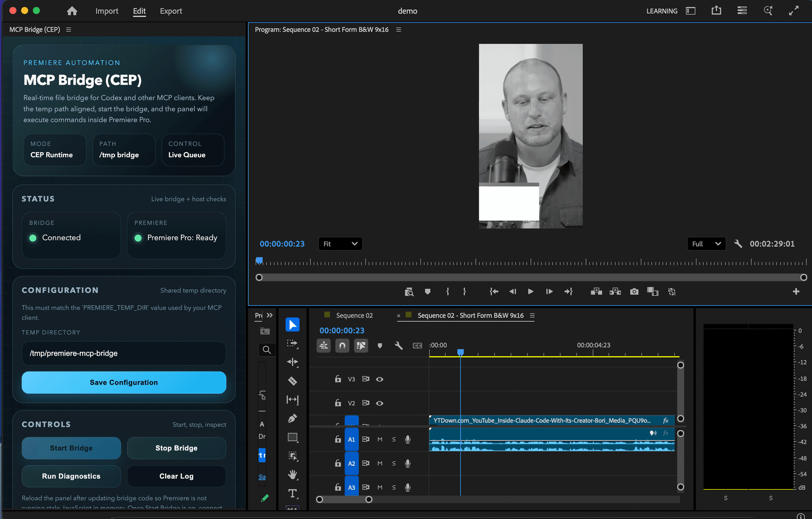The width and height of the screenshot is (812, 519).
Task: Click the program monitor timecode 00:00:00:23
Action: 282,244
